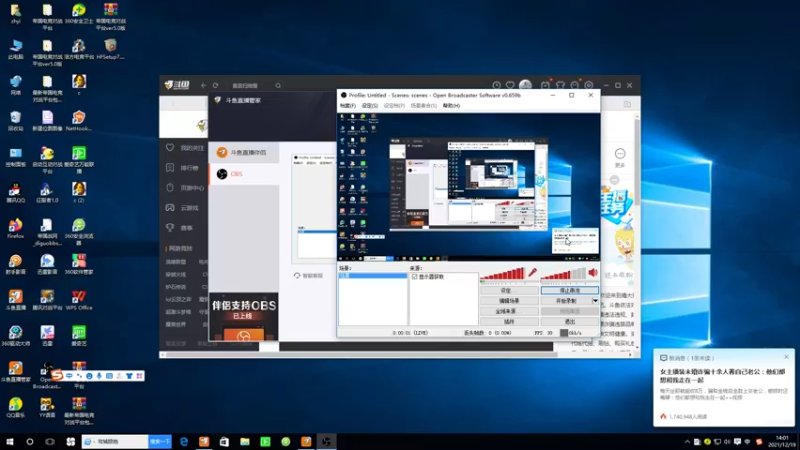This screenshot has height=450, width=800.
Task: Click the Cortana circle on the taskbar
Action: 30,442
